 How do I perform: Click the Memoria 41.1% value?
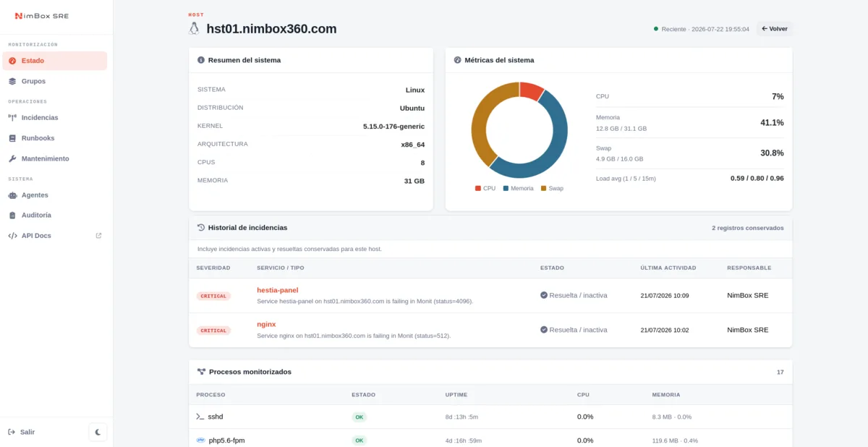pyautogui.click(x=772, y=122)
